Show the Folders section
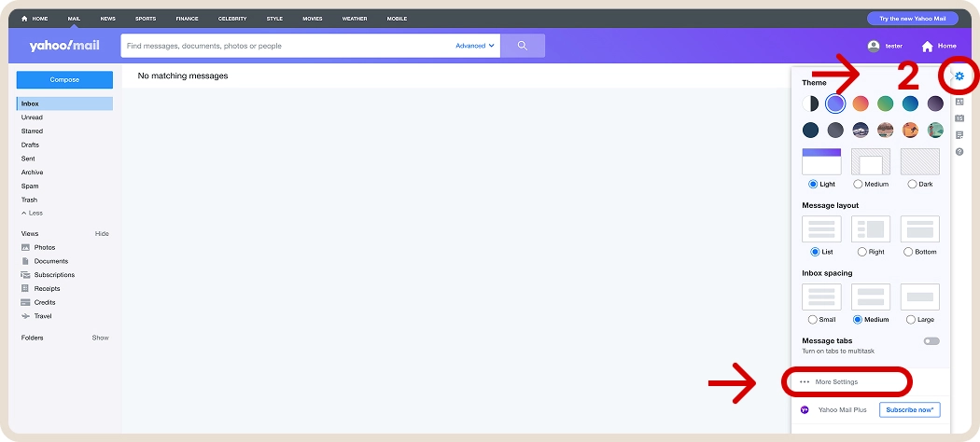 click(101, 338)
